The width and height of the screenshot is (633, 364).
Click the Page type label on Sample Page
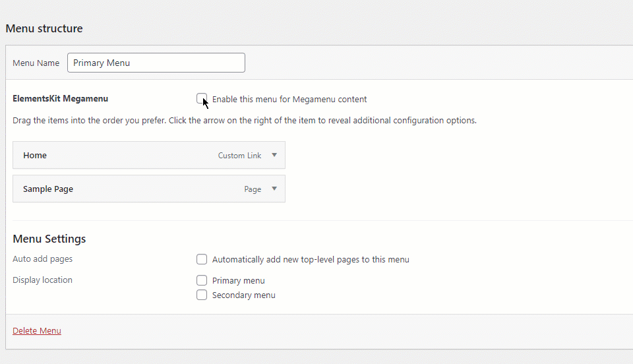pyautogui.click(x=253, y=189)
